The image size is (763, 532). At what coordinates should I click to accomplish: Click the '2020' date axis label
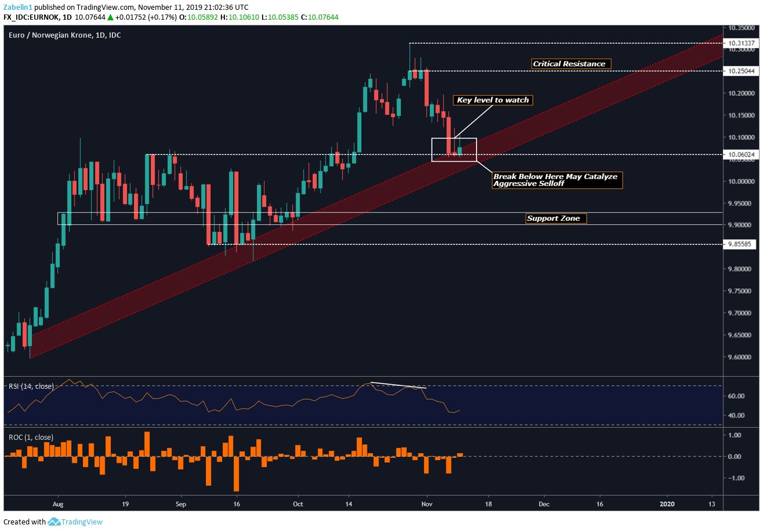point(667,504)
